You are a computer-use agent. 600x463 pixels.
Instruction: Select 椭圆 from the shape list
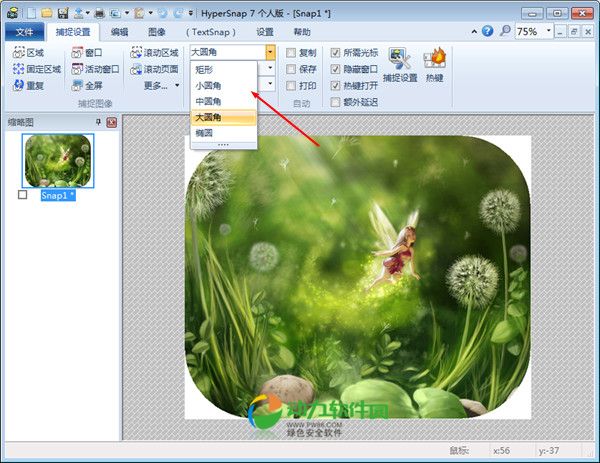(x=204, y=132)
